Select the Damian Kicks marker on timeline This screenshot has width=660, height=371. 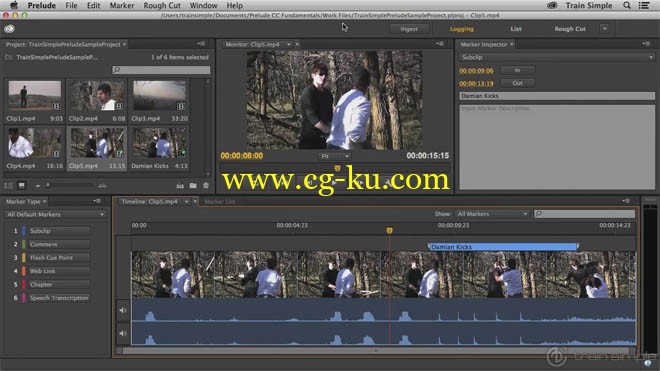pos(503,247)
